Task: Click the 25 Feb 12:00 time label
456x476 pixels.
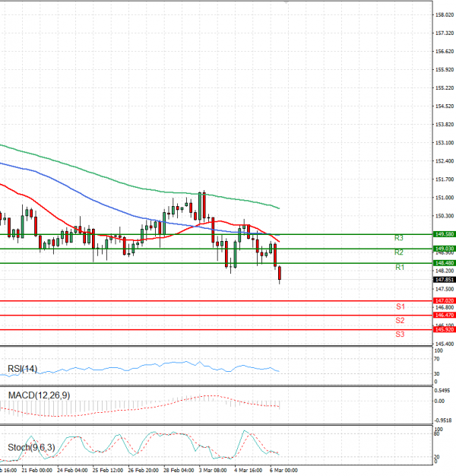Action: point(108,470)
